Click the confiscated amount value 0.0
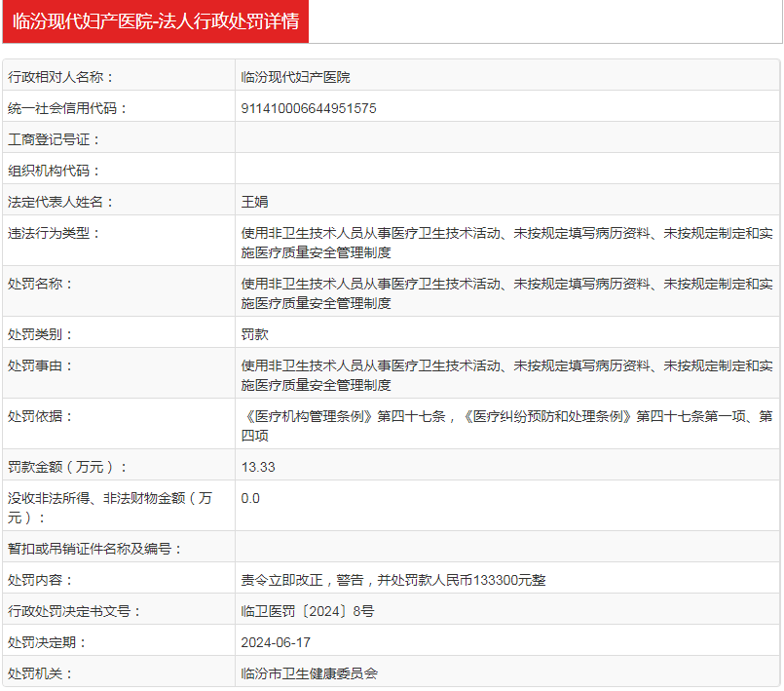784x691 pixels. coord(250,498)
